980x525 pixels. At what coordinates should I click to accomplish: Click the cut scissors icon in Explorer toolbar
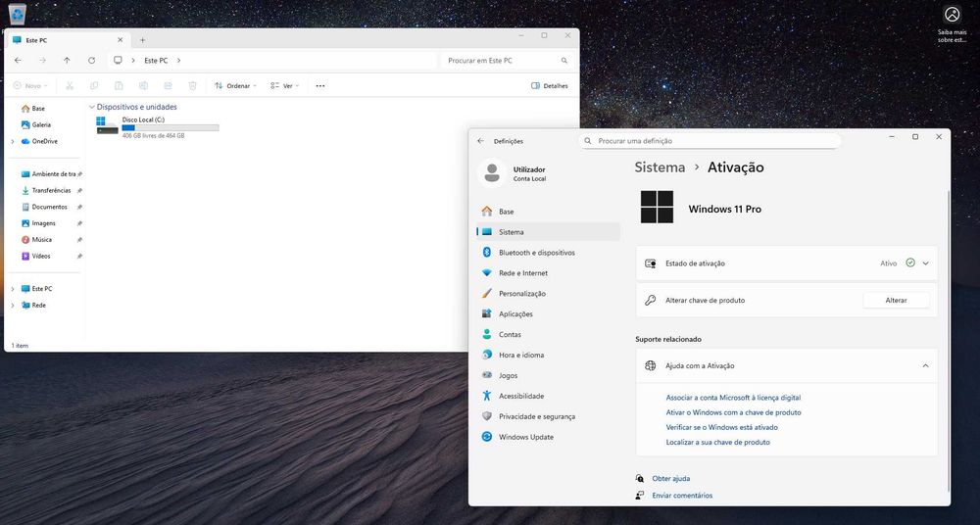70,85
